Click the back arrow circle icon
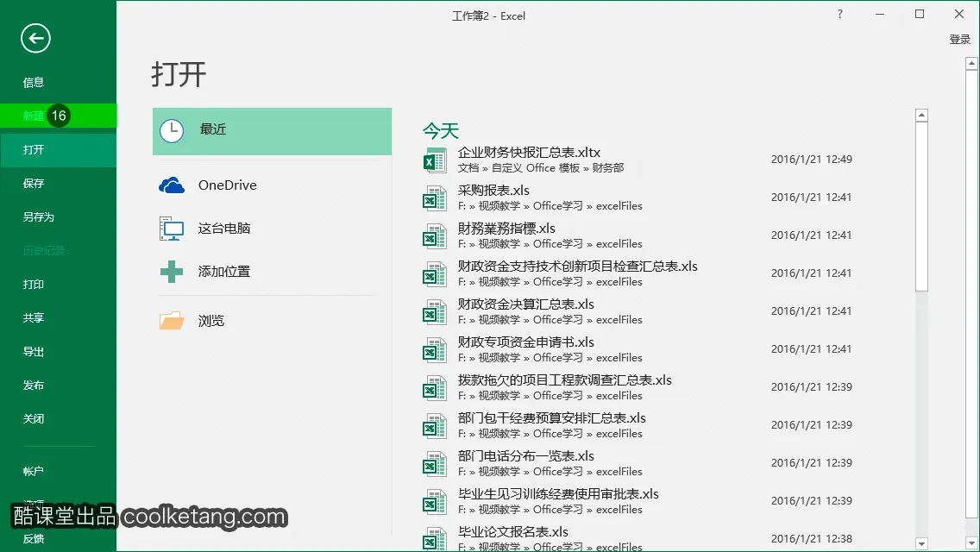This screenshot has width=980, height=552. pos(35,38)
